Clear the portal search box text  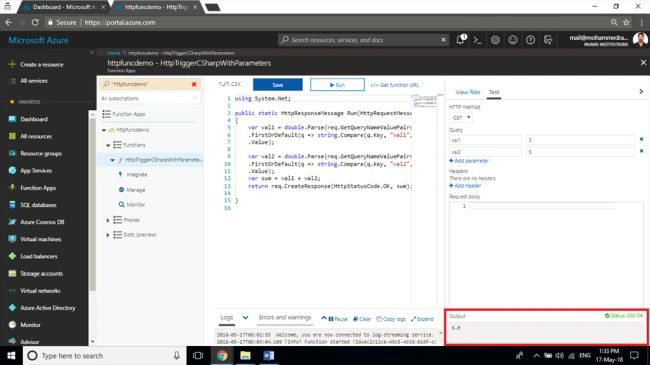pyautogui.click(x=443, y=40)
